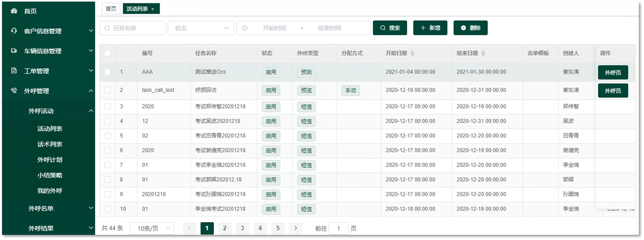Viewport: 644px width, 240px height.
Task: Click the clock icon in date range field
Action: point(245,28)
